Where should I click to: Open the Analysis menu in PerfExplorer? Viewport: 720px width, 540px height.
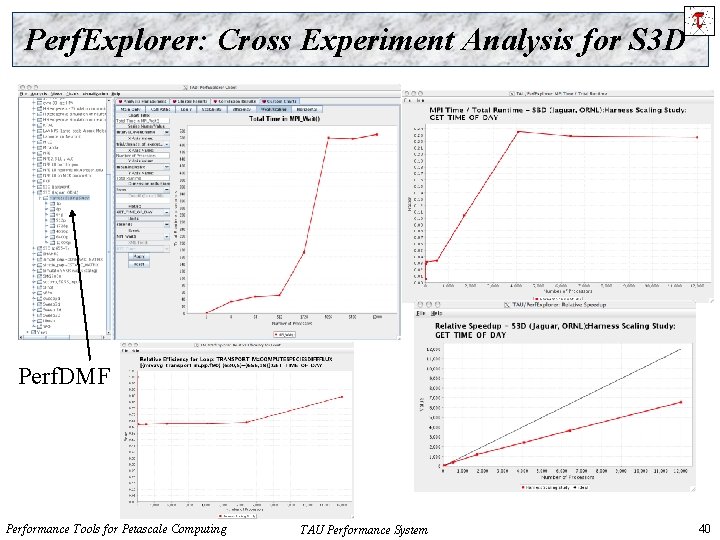[39, 94]
